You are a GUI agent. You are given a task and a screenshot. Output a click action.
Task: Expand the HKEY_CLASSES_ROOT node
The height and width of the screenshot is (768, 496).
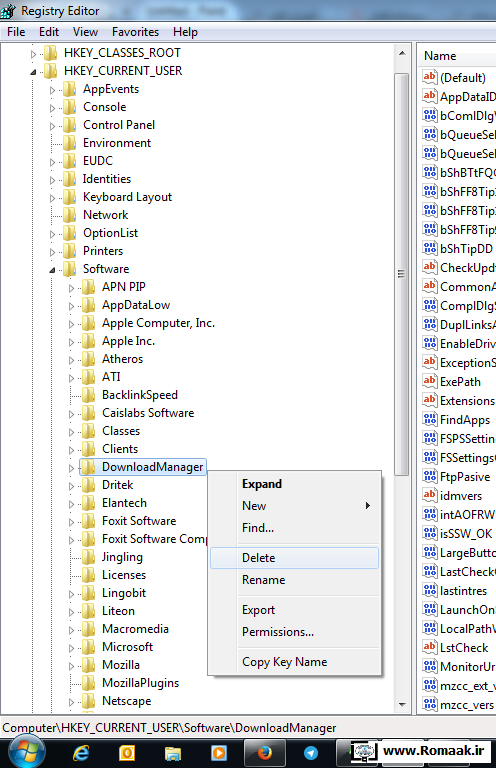tap(33, 54)
